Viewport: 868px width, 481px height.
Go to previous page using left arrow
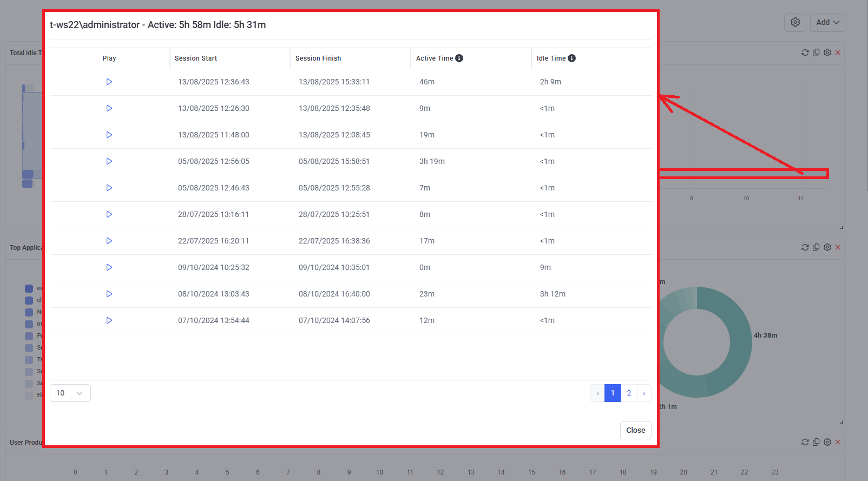click(597, 393)
